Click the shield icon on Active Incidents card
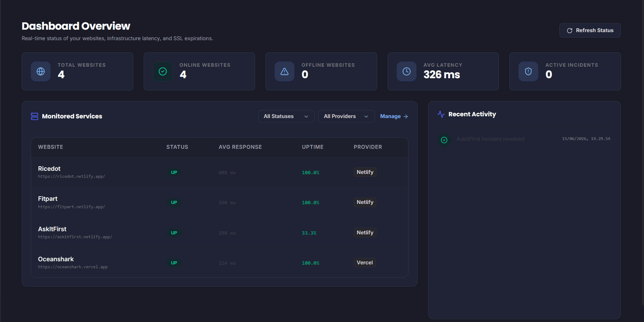The height and width of the screenshot is (322, 644). point(529,72)
